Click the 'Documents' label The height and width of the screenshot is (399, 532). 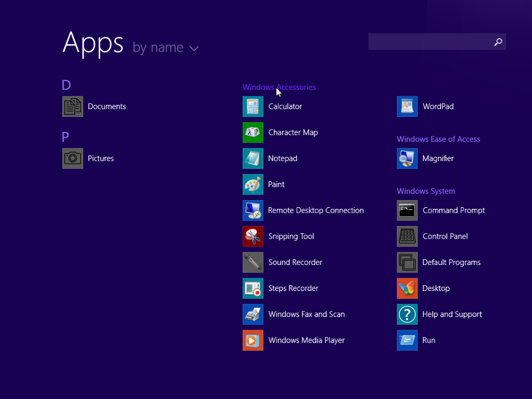coord(106,106)
